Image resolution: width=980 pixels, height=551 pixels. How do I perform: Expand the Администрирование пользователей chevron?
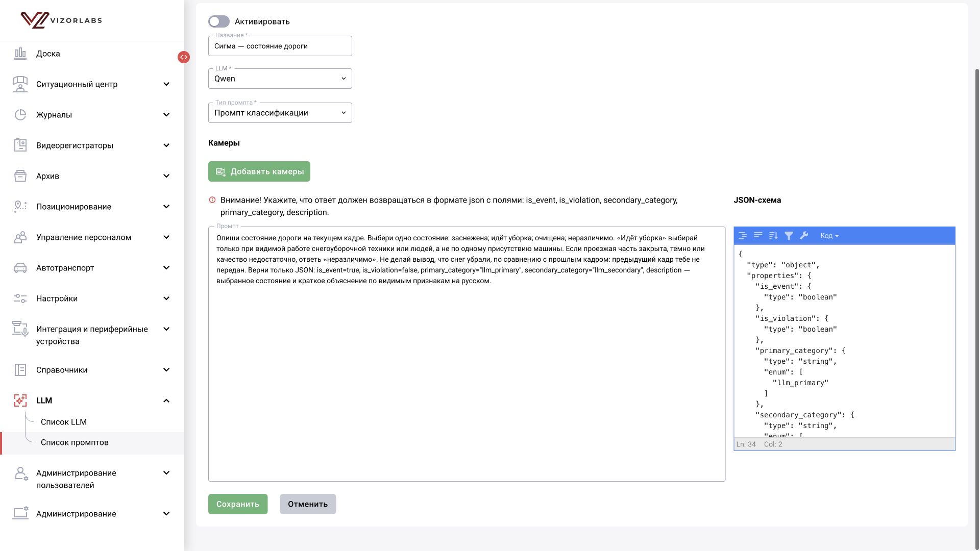click(x=166, y=473)
